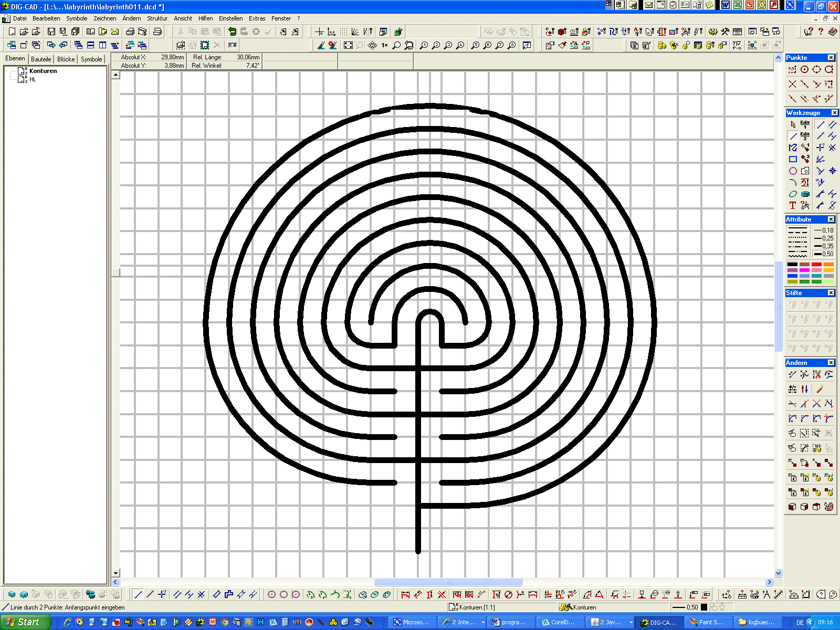Select the intersection point snap in Punkte
This screenshot has height=630, width=840.
coord(793,84)
